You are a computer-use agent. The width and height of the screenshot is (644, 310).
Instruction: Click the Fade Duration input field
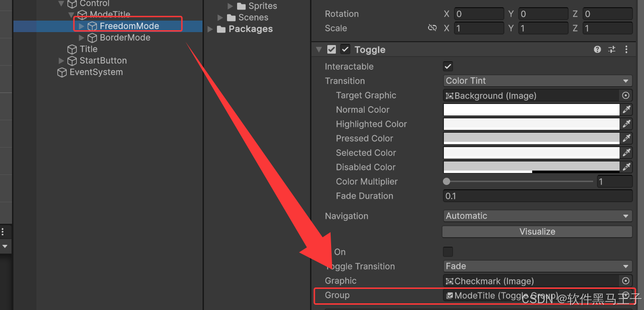pyautogui.click(x=537, y=196)
